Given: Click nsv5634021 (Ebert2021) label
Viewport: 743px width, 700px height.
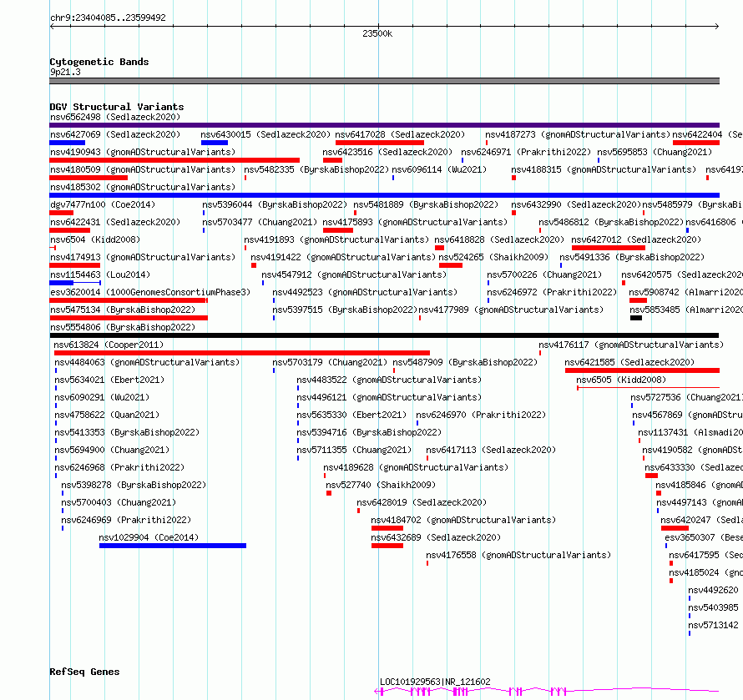Looking at the screenshot, I should [109, 380].
